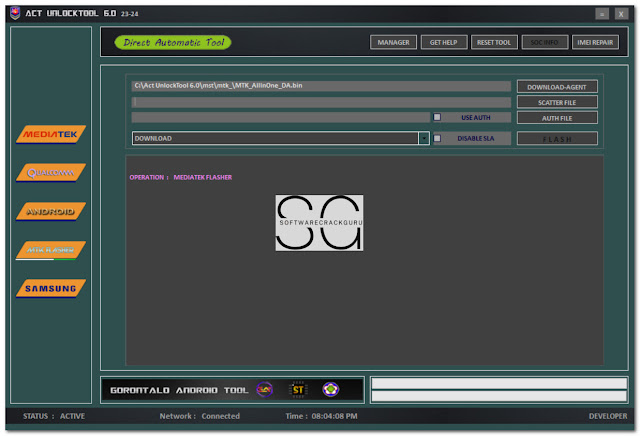Click the AUTH FILE button

pos(557,118)
